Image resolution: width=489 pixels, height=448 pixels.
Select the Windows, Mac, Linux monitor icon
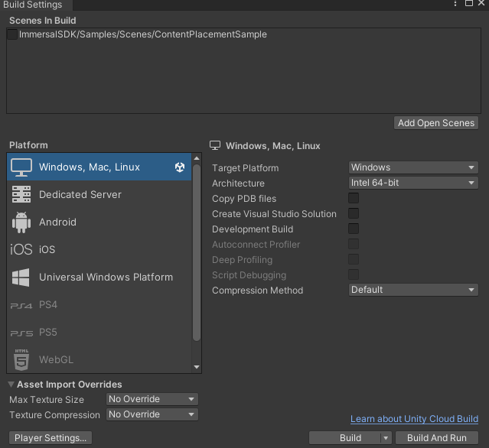click(21, 167)
